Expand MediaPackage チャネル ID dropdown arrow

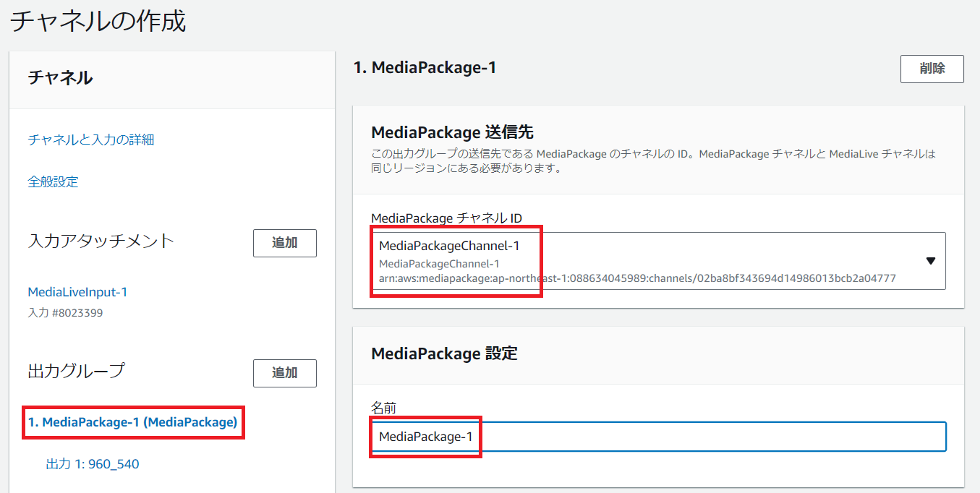pos(931,261)
